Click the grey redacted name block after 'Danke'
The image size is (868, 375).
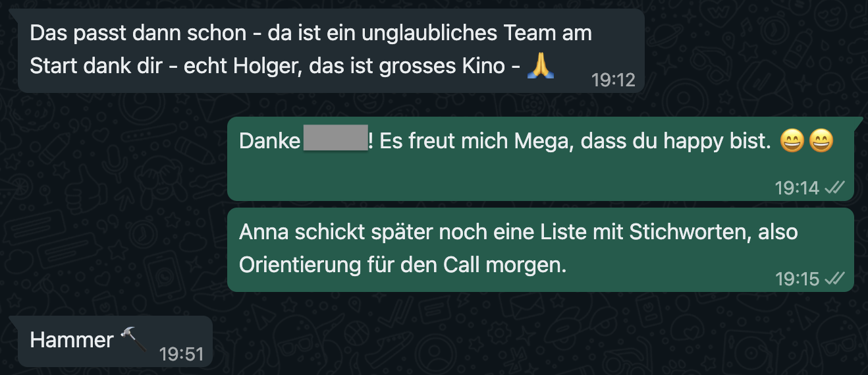point(335,138)
